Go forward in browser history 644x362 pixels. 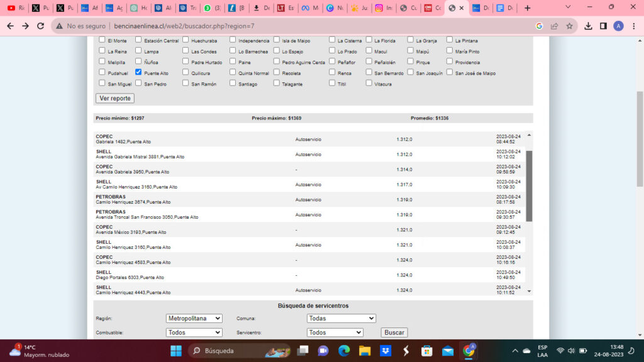25,26
